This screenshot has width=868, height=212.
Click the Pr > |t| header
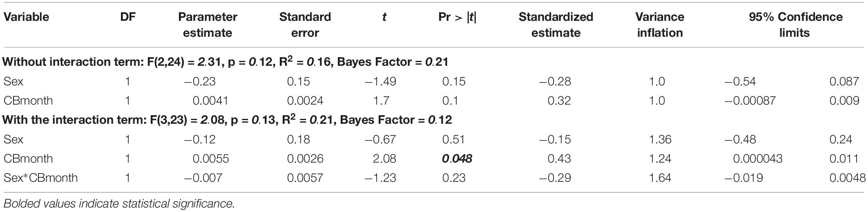tap(460, 17)
